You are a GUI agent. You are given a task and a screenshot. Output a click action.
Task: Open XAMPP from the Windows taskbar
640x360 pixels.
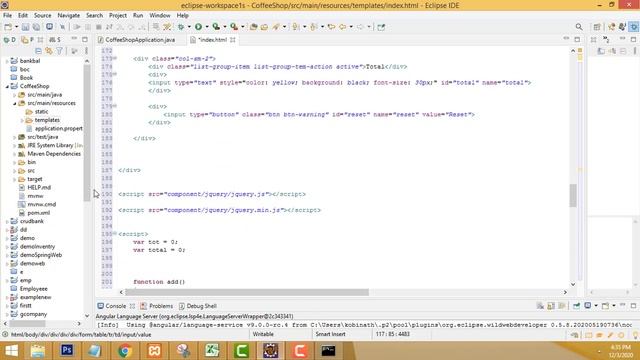pos(154,350)
